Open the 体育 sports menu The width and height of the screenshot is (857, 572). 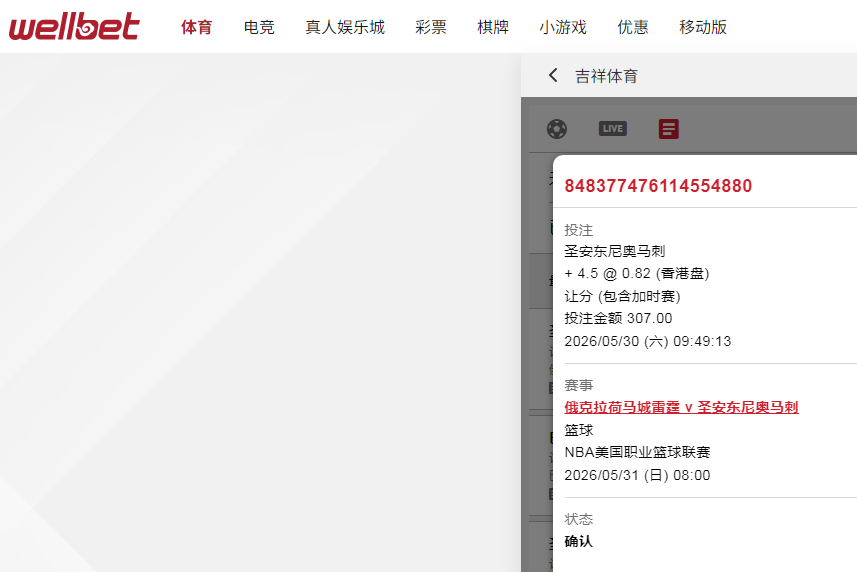(197, 27)
